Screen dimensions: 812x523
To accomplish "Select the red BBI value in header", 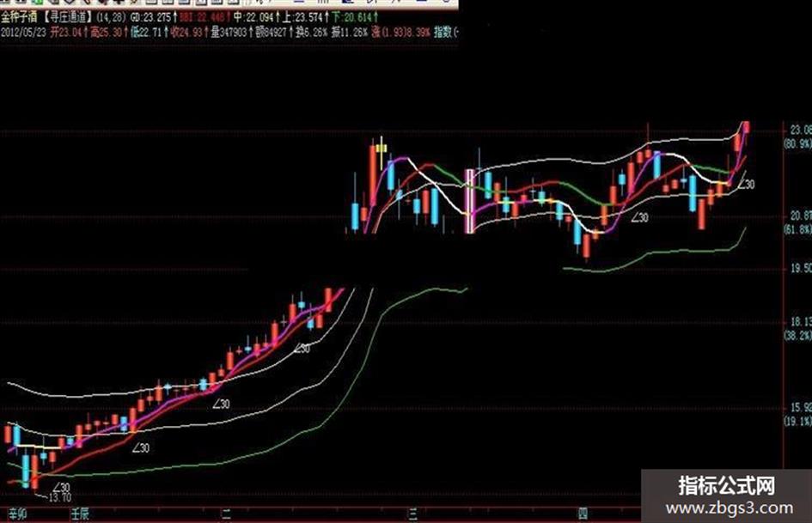I will point(203,18).
